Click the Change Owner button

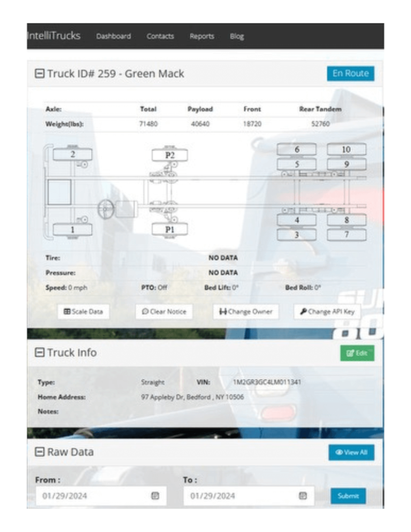[x=246, y=312]
